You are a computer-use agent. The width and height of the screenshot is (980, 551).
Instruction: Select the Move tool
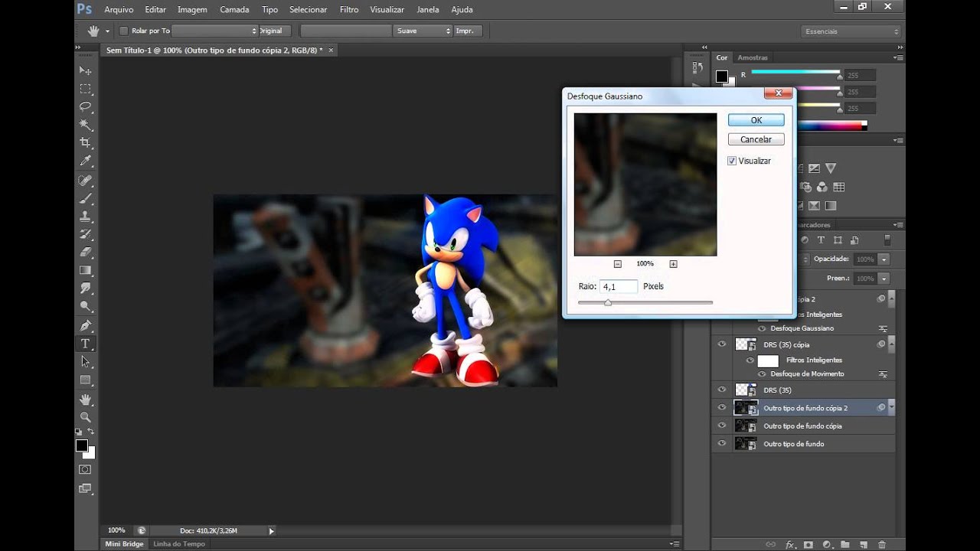pyautogui.click(x=86, y=70)
